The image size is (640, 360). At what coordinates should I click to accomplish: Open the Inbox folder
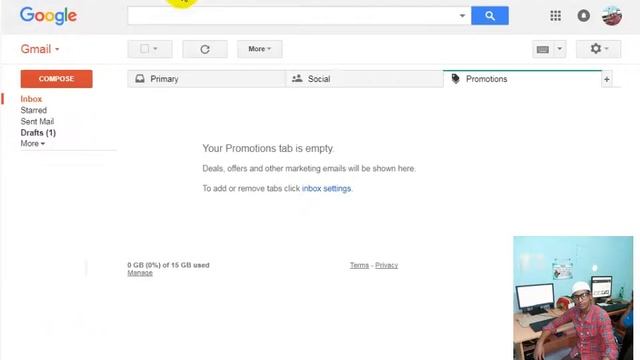pos(31,99)
